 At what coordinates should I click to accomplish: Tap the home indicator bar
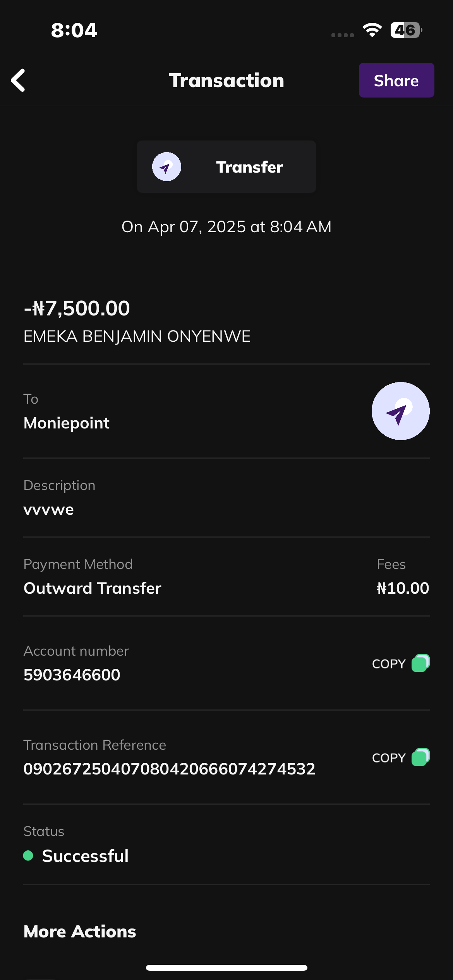tap(226, 968)
